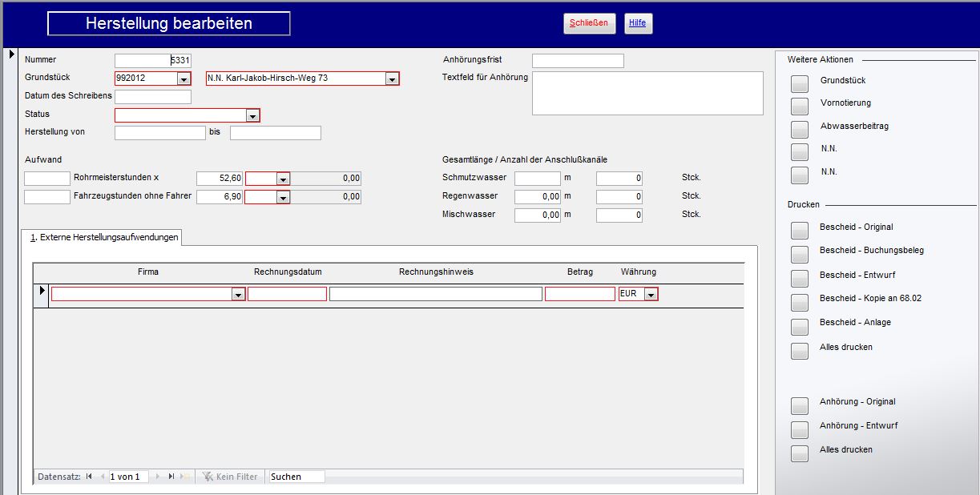Print Bescheid - Buchungsbeleg
Viewport: 980px width, 495px height.
pyautogui.click(x=800, y=255)
